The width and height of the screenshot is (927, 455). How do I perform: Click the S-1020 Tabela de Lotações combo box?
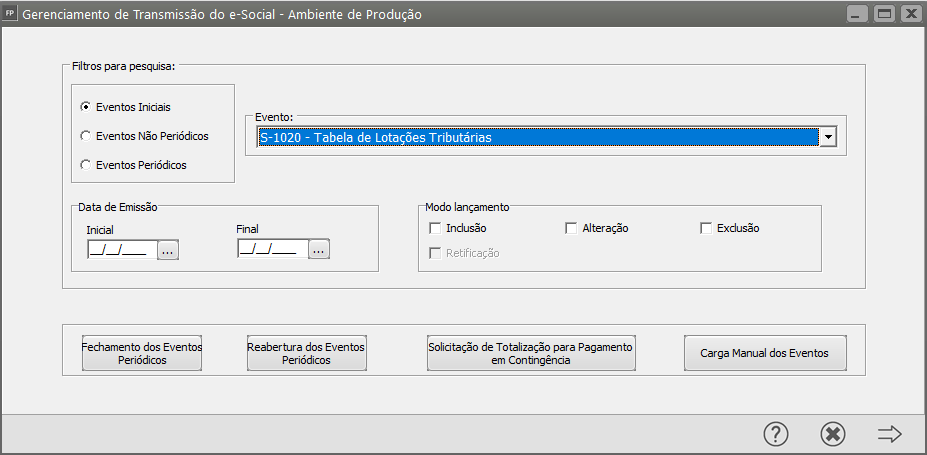click(536, 138)
